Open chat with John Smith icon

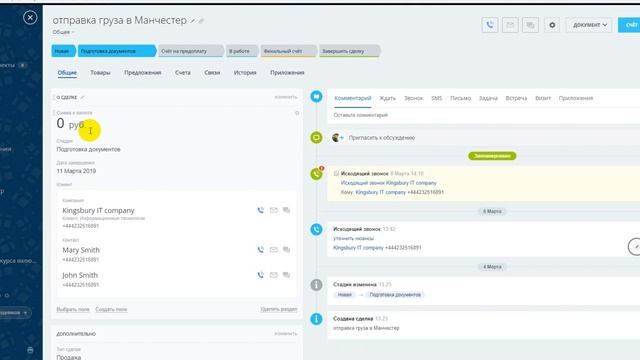click(287, 275)
